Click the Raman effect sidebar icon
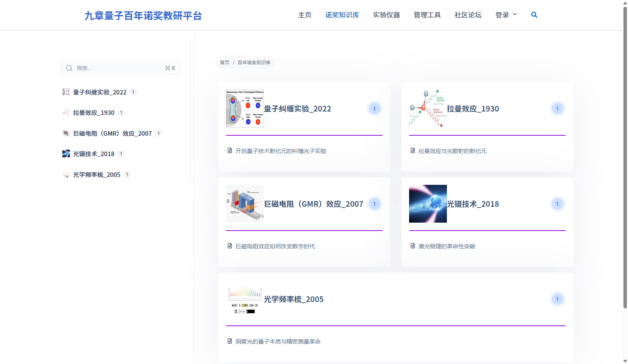 point(66,113)
